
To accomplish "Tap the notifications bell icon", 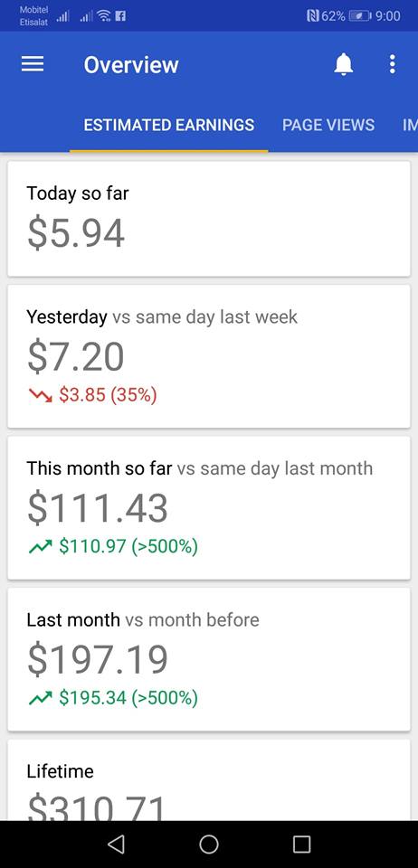I will (343, 65).
